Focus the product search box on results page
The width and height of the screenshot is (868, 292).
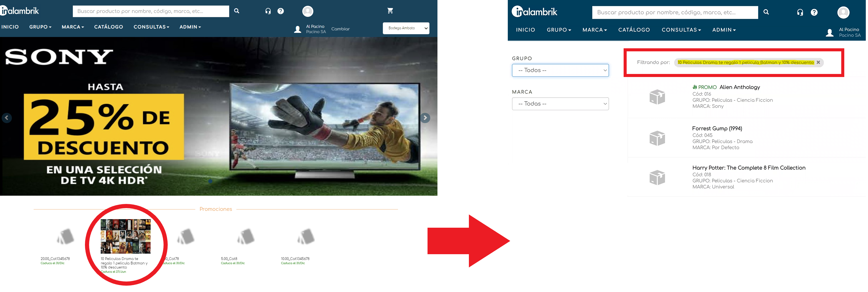(x=675, y=12)
